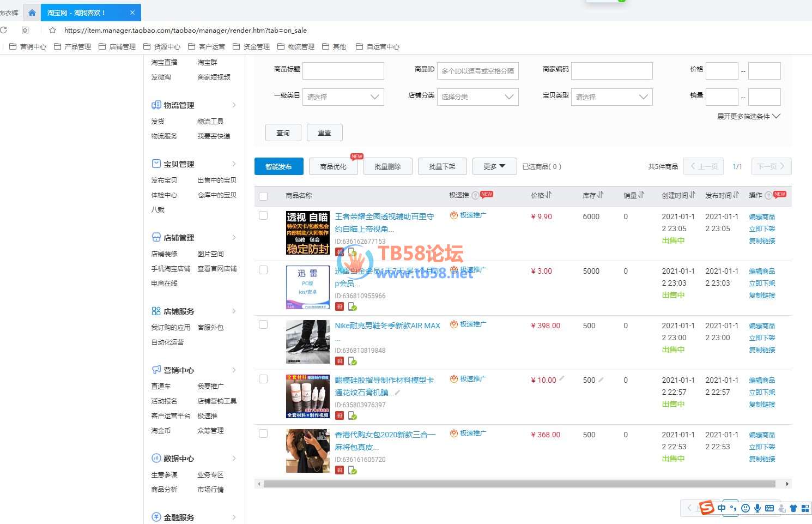The width and height of the screenshot is (812, 524).
Task: Sort by 发布时间 column arrows
Action: pos(736,195)
